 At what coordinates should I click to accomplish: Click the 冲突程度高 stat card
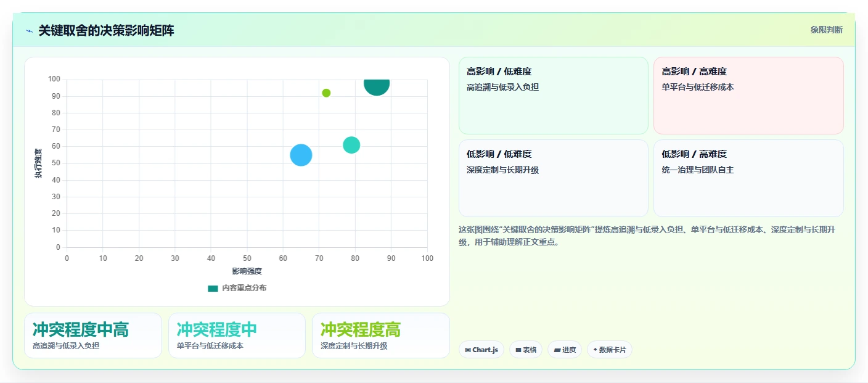point(381,336)
